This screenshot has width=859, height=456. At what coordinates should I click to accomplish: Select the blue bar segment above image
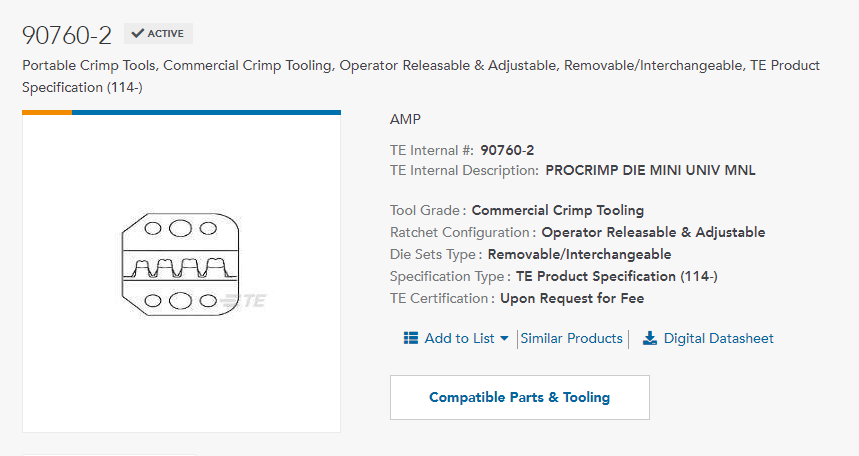[x=206, y=112]
